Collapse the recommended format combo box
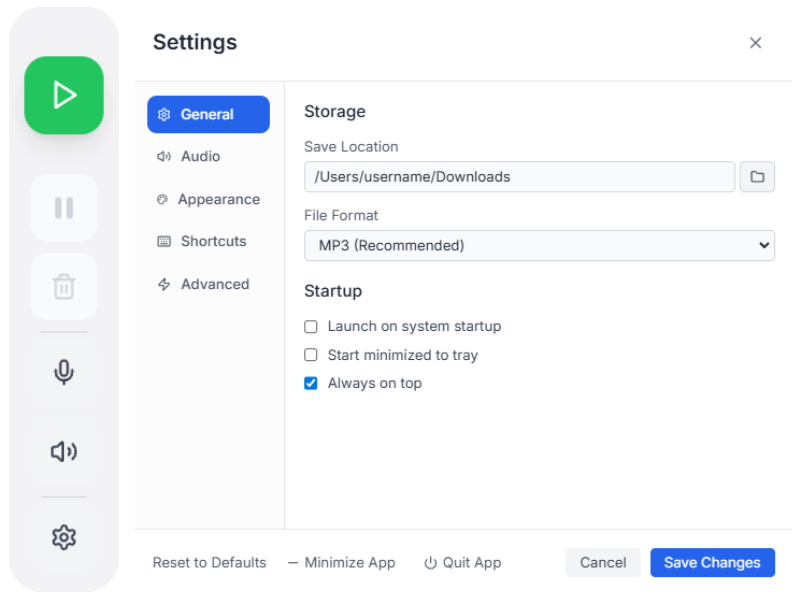The height and width of the screenshot is (600, 800). pyautogui.click(x=539, y=245)
